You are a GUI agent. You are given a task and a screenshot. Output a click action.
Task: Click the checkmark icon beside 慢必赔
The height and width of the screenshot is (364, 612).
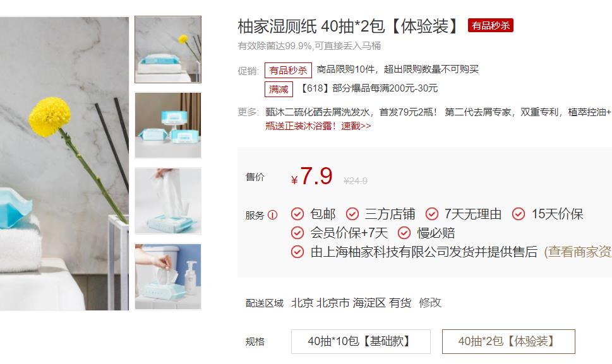pos(404,233)
